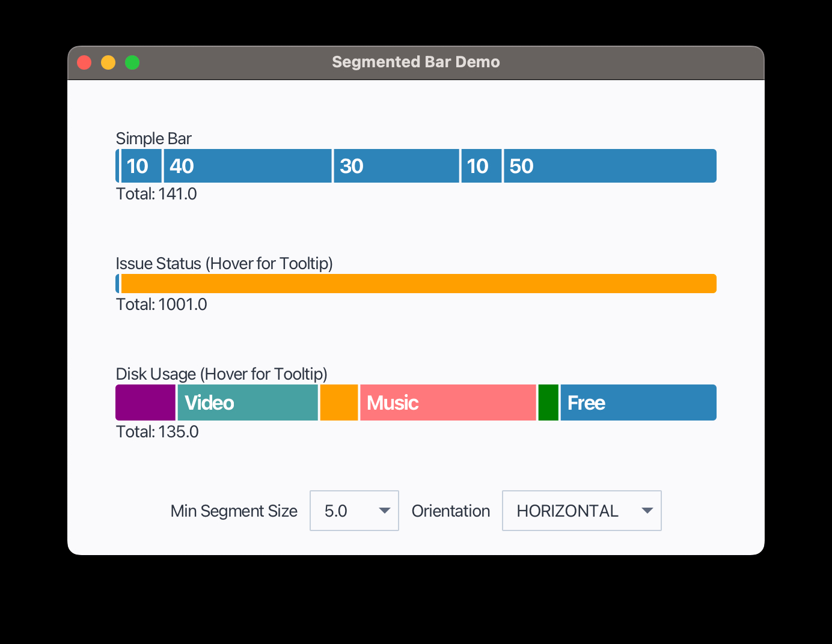Open the Min Segment Size dropdown

click(x=354, y=511)
